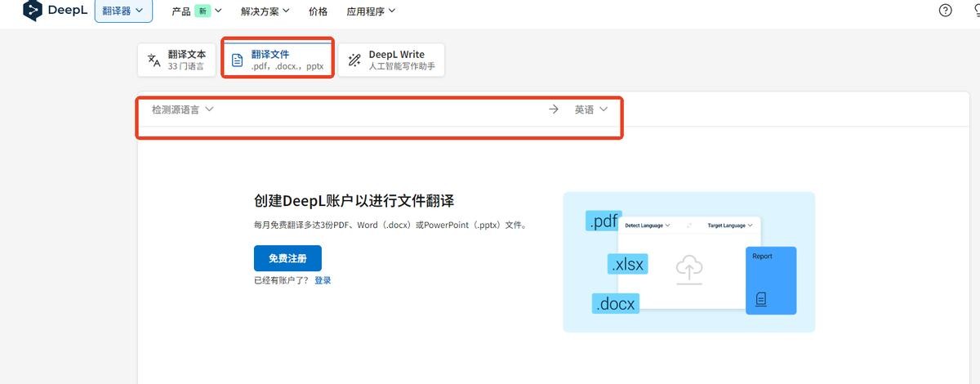Click the 登录 link
Screen dimensions: 980x384
(323, 280)
